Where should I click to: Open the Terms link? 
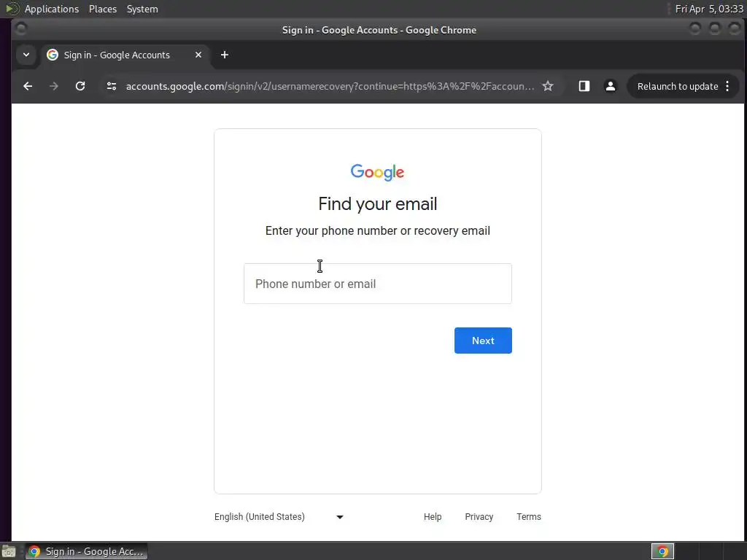pos(529,517)
